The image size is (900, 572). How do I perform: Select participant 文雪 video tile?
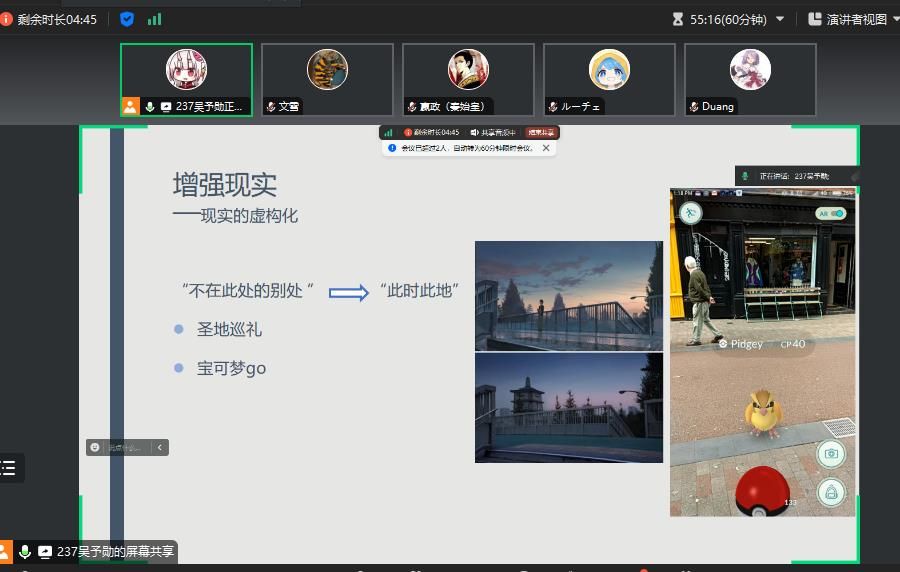[x=327, y=80]
